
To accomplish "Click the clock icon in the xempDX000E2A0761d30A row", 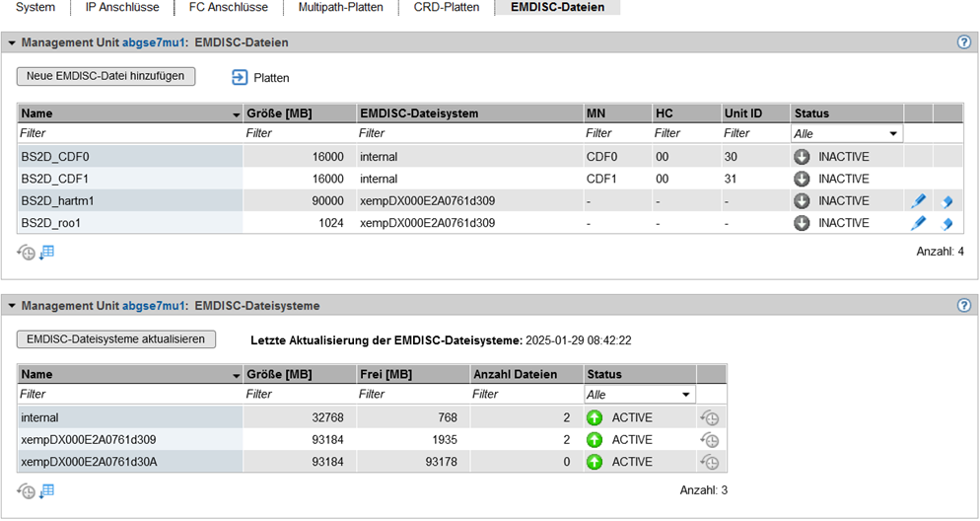I will tap(710, 463).
